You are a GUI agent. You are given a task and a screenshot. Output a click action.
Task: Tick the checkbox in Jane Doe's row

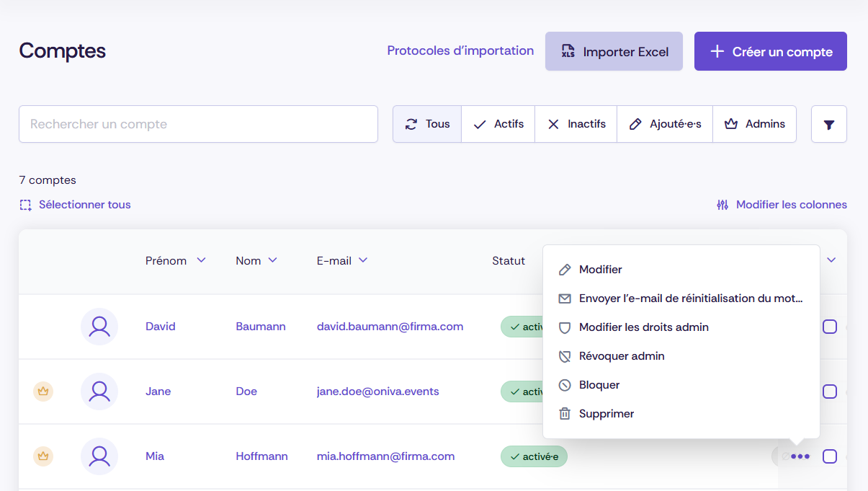(830, 392)
